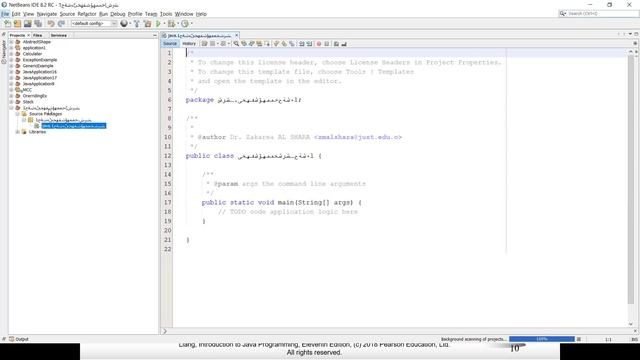Open the File menu
This screenshot has height=360, width=640.
[x=5, y=14]
